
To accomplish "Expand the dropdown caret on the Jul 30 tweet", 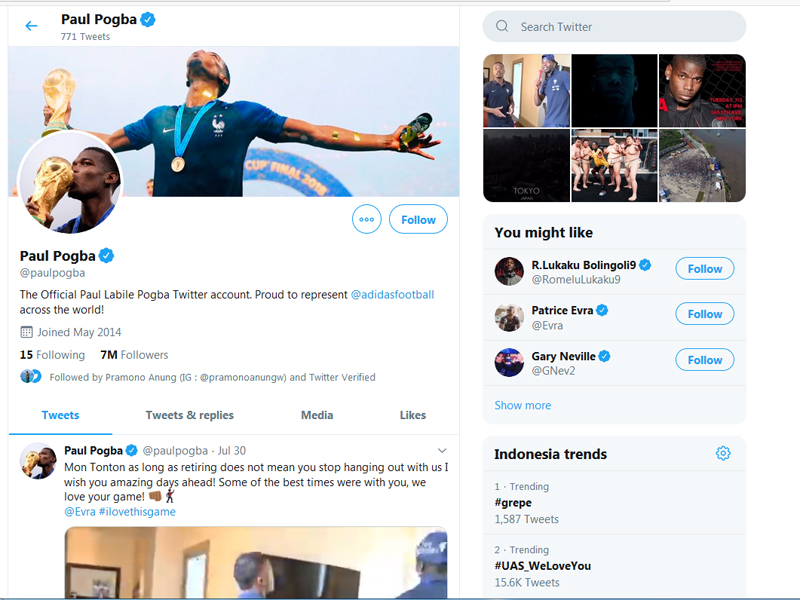I will [444, 450].
